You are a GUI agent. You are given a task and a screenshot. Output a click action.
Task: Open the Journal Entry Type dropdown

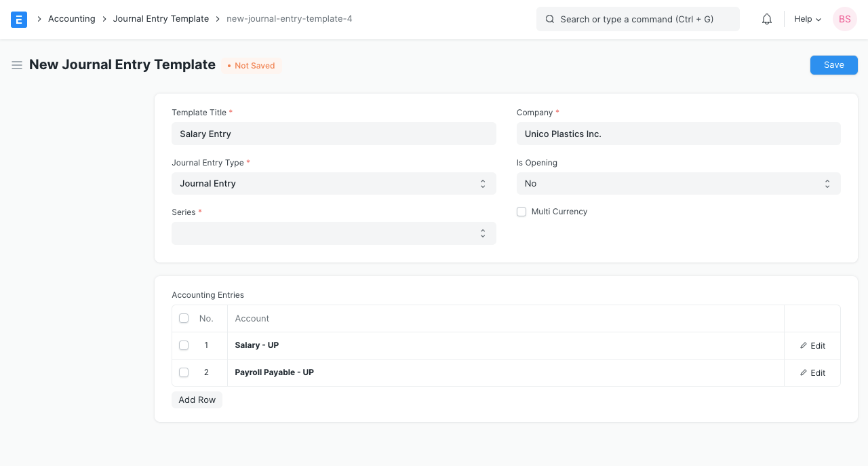334,183
